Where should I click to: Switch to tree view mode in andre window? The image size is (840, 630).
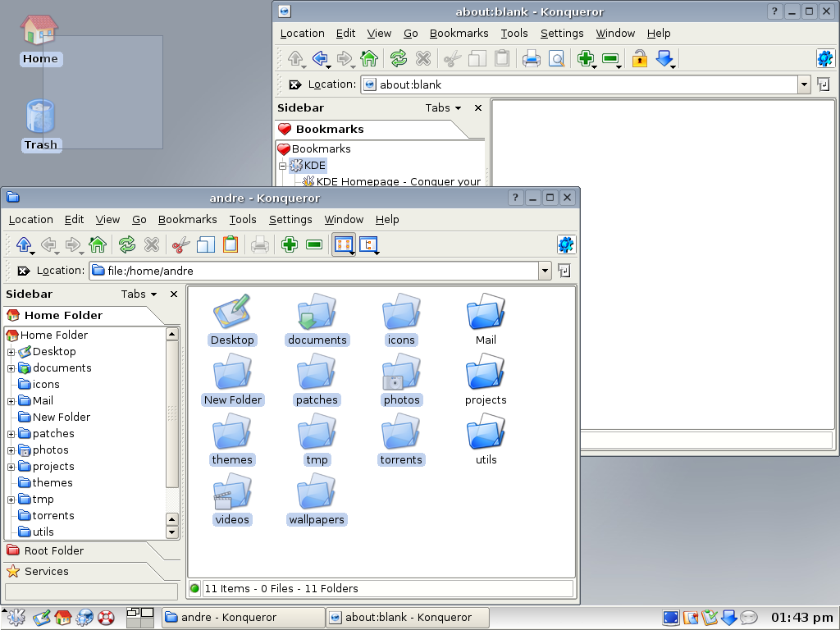click(x=368, y=244)
